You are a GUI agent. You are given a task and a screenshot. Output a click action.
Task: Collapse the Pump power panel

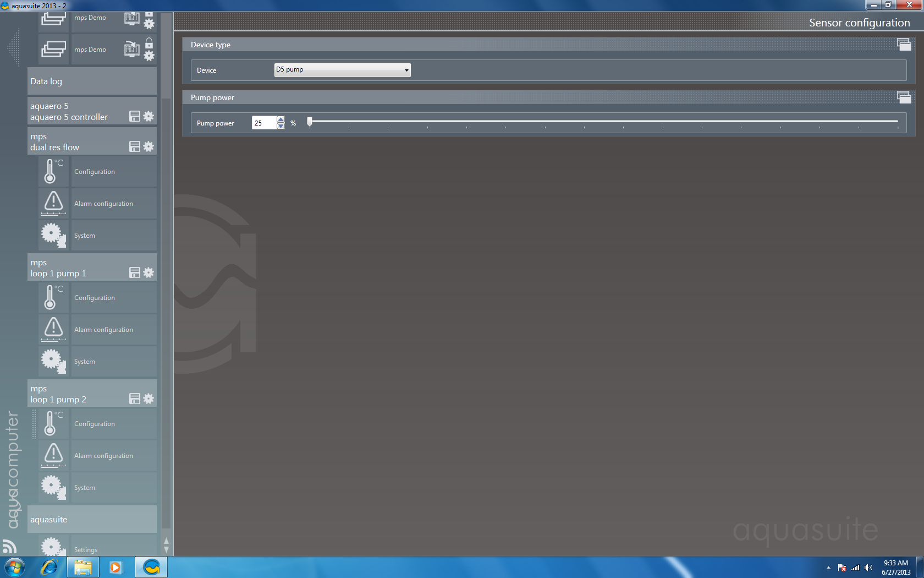904,97
